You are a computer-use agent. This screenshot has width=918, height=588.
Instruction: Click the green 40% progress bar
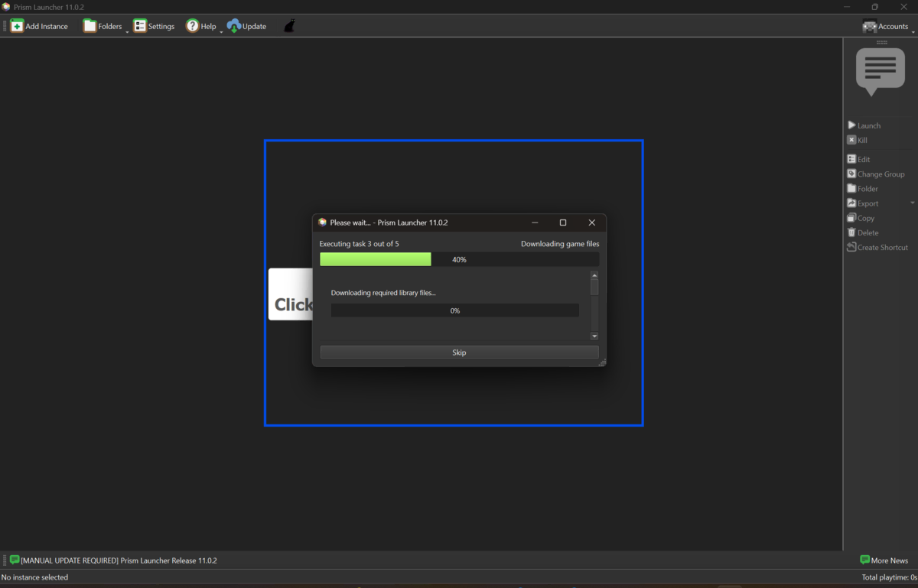(x=375, y=259)
